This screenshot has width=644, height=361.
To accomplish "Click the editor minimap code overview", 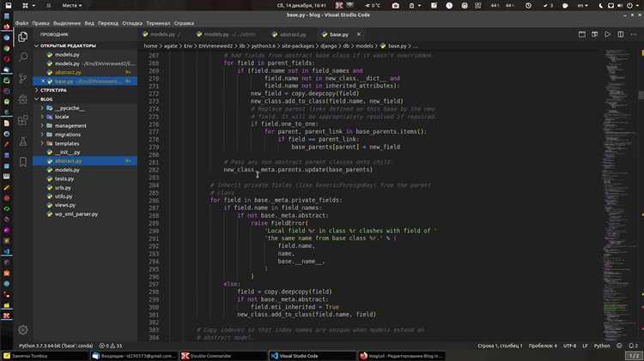I will 618,195.
